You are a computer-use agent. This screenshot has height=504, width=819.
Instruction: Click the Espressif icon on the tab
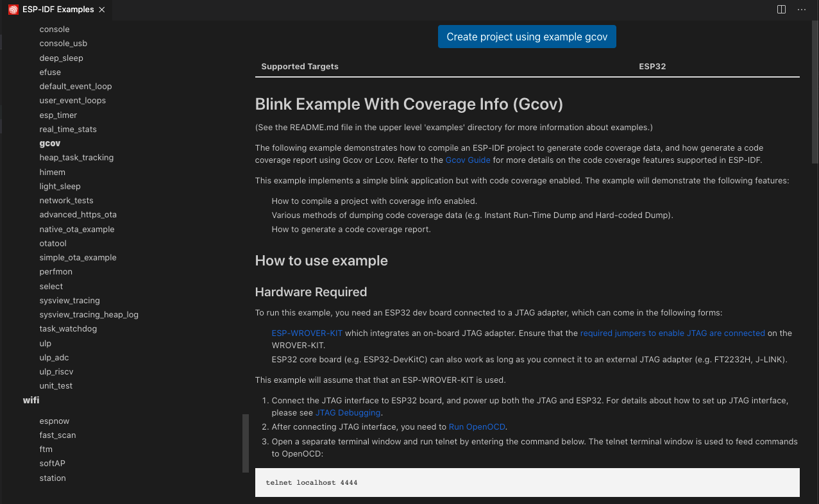(13, 10)
